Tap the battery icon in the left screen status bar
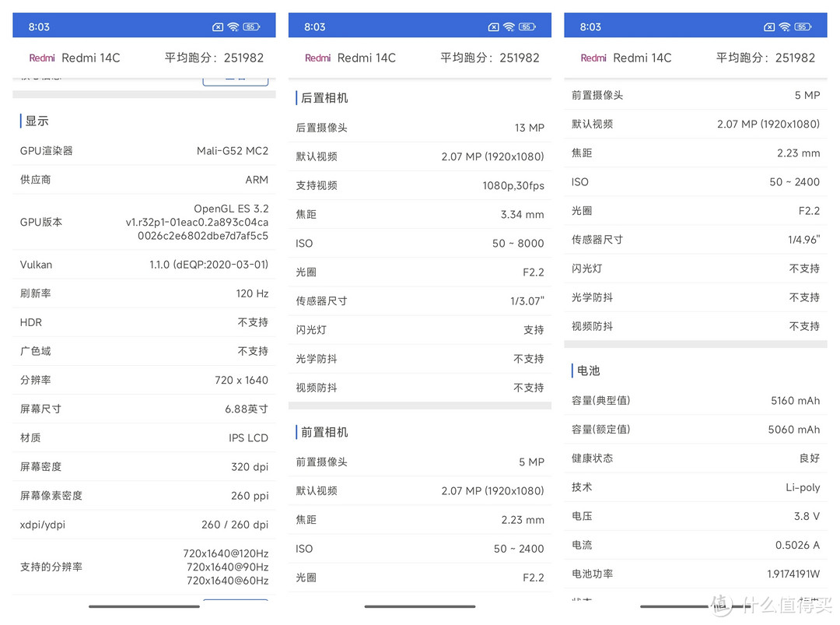 pos(251,26)
